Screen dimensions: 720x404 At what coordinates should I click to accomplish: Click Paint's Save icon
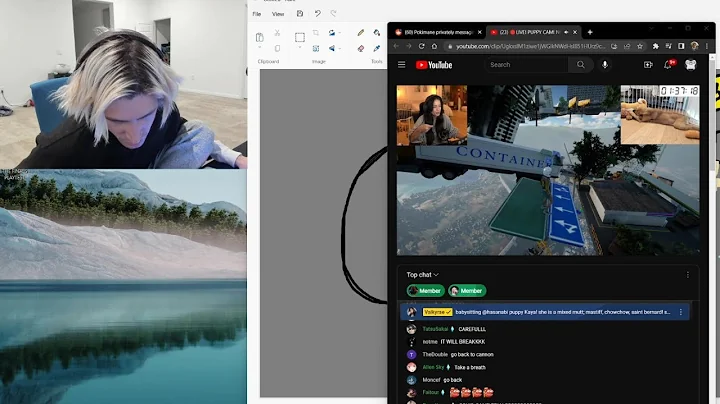(x=300, y=14)
